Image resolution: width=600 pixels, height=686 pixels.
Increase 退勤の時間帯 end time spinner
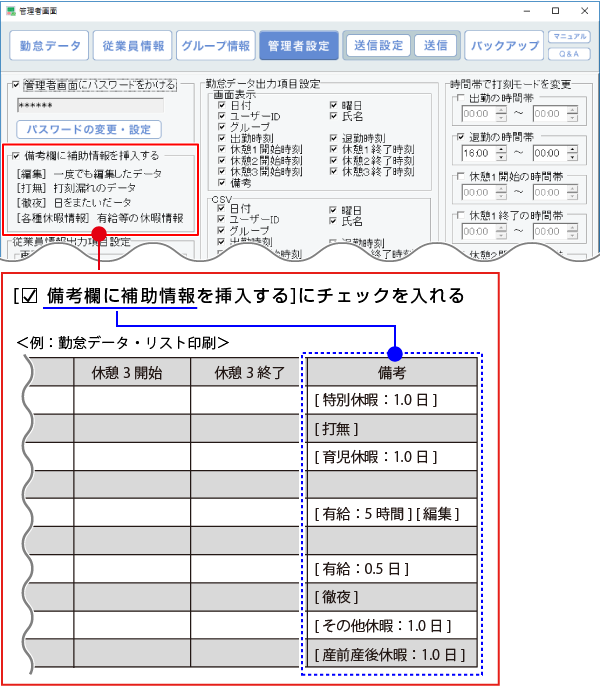(572, 149)
